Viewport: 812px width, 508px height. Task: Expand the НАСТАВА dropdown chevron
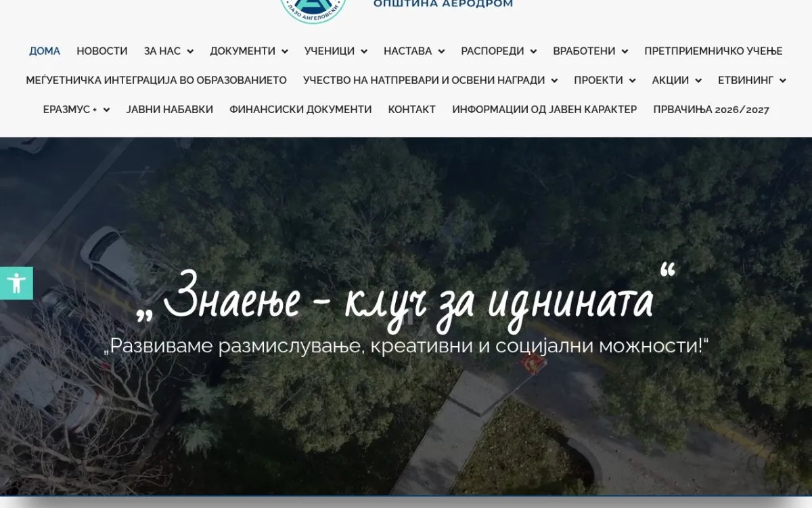click(x=441, y=51)
